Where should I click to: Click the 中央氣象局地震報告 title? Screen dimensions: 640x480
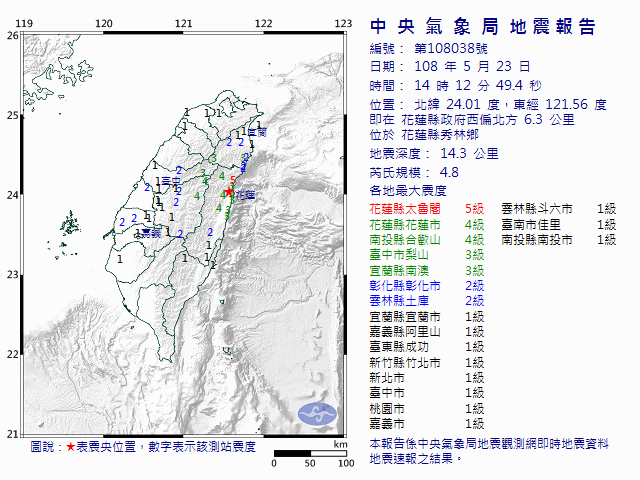482,27
